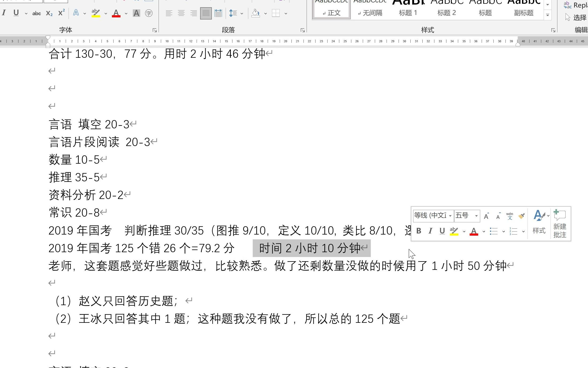Screen dimensions: 588x368
Task: Apply the 标题 1 style
Action: coord(408,9)
